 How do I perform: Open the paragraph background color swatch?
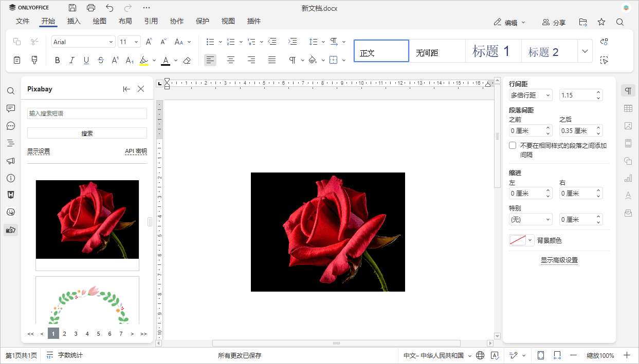pyautogui.click(x=517, y=239)
